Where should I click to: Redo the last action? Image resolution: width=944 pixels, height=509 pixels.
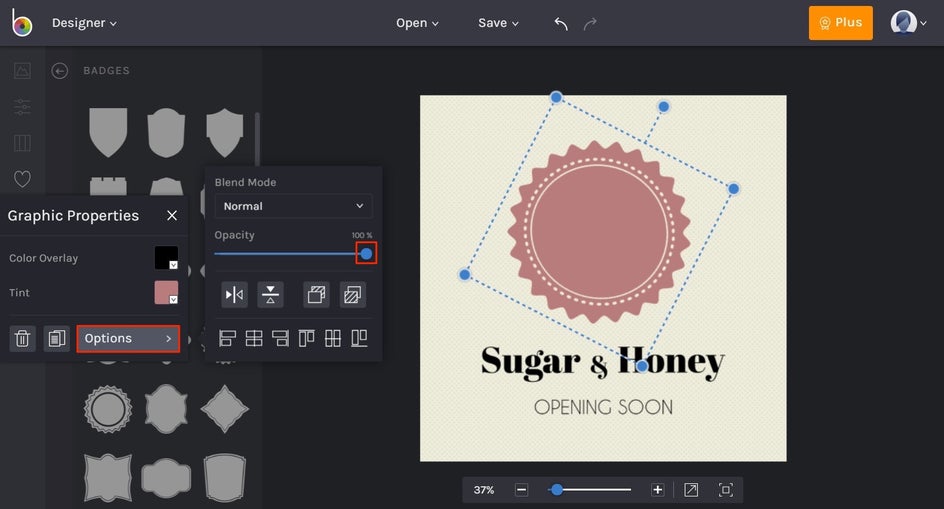[x=590, y=23]
